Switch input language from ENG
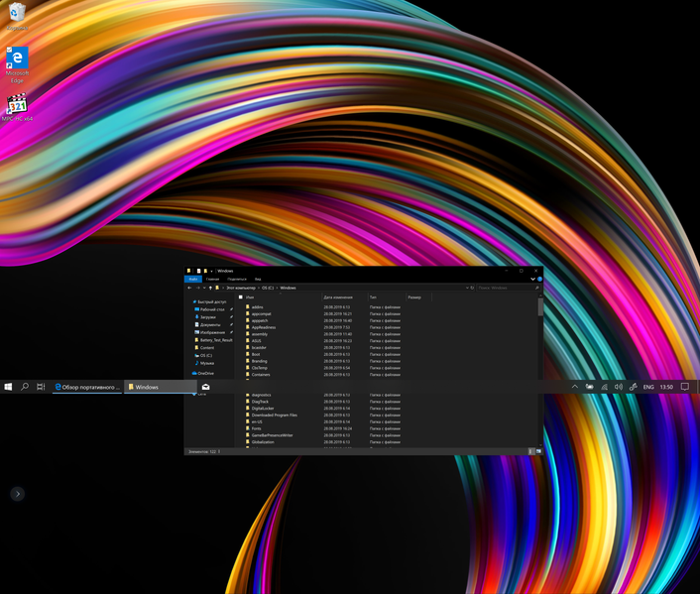The image size is (700, 594). coord(648,387)
